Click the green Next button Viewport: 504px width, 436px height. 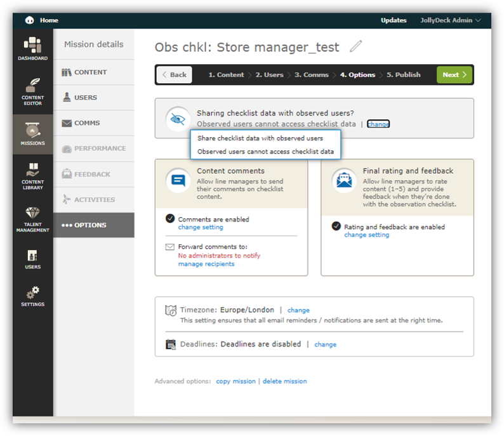coord(454,75)
